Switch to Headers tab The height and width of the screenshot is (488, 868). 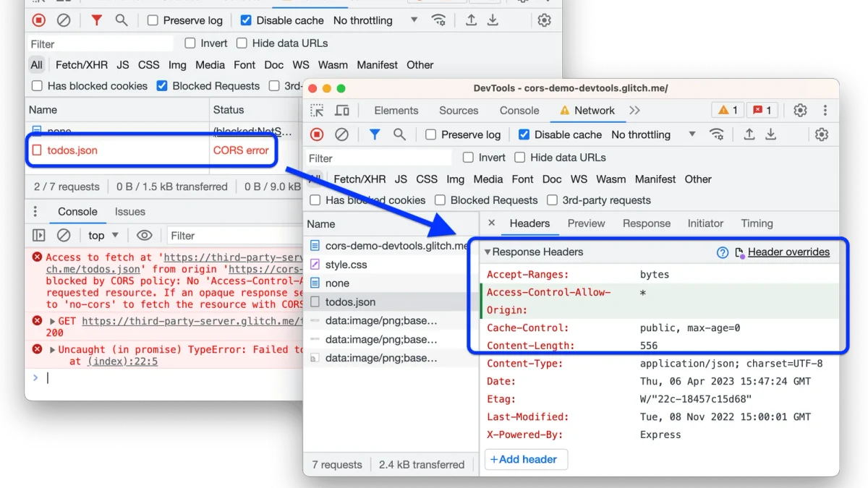click(x=529, y=223)
